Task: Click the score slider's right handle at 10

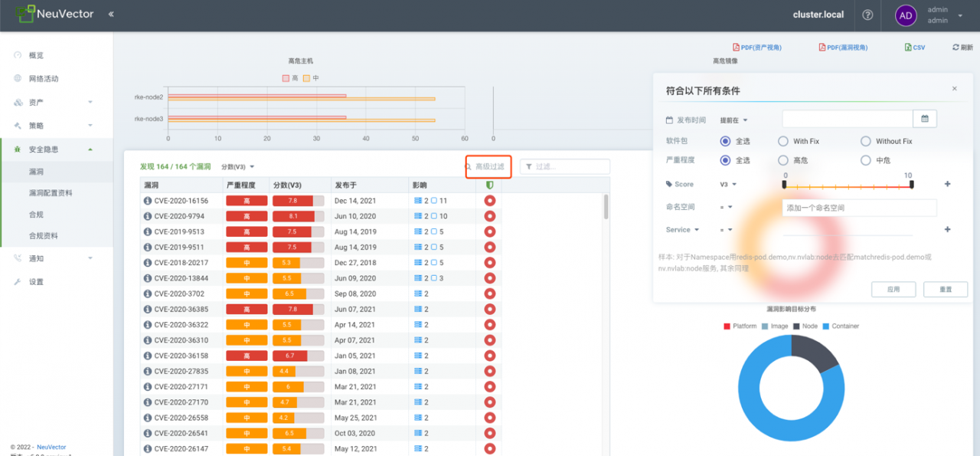Action: [x=911, y=184]
